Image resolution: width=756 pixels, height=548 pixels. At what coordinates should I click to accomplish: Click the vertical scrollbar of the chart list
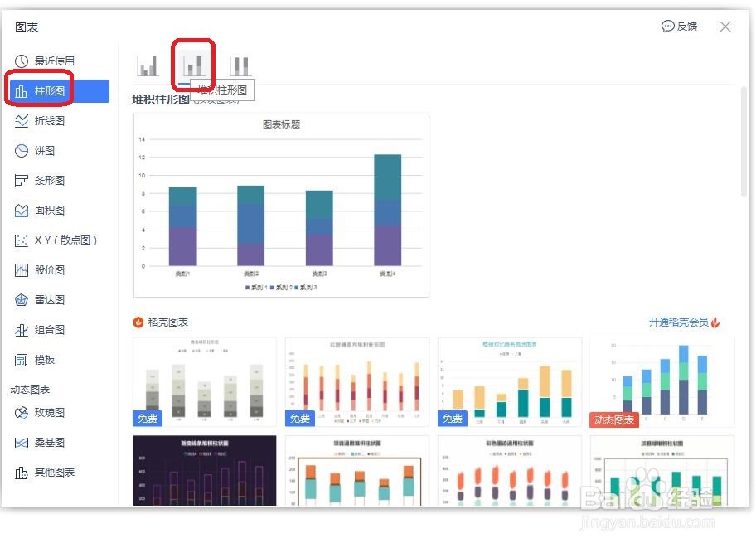click(744, 142)
